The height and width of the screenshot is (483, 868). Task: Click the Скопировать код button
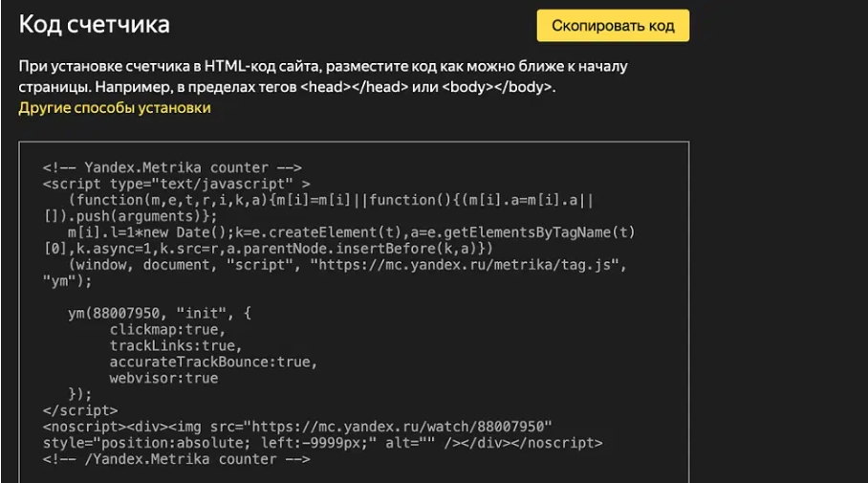pos(613,26)
